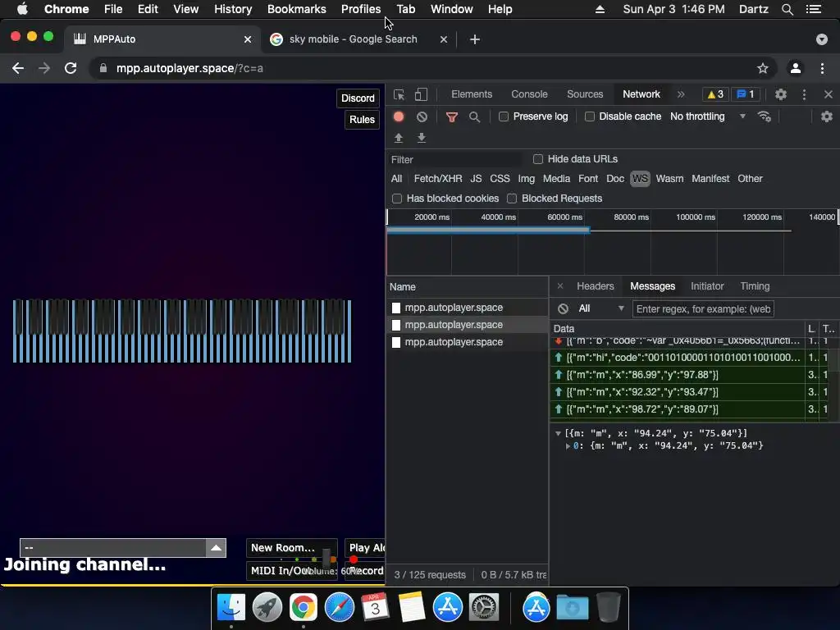Check Blocked Requests
Screen dimensions: 840x630
(x=512, y=199)
